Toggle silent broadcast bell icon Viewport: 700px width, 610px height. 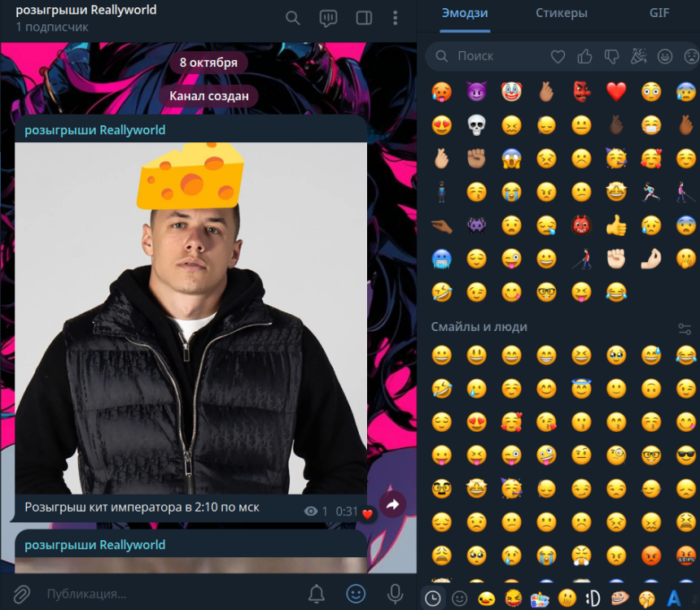pos(317,594)
